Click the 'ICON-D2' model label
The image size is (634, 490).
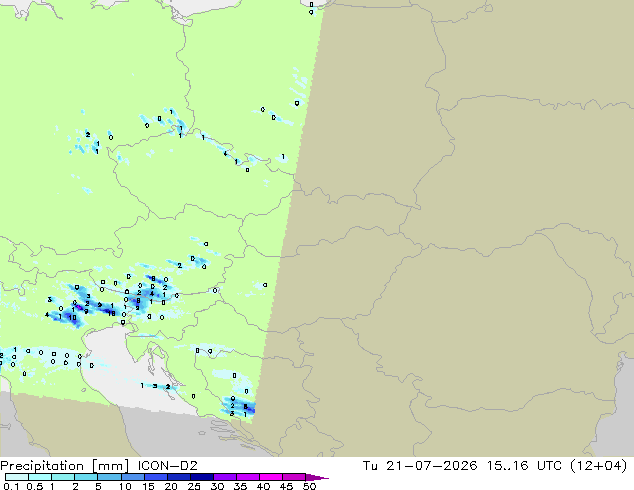click(167, 466)
